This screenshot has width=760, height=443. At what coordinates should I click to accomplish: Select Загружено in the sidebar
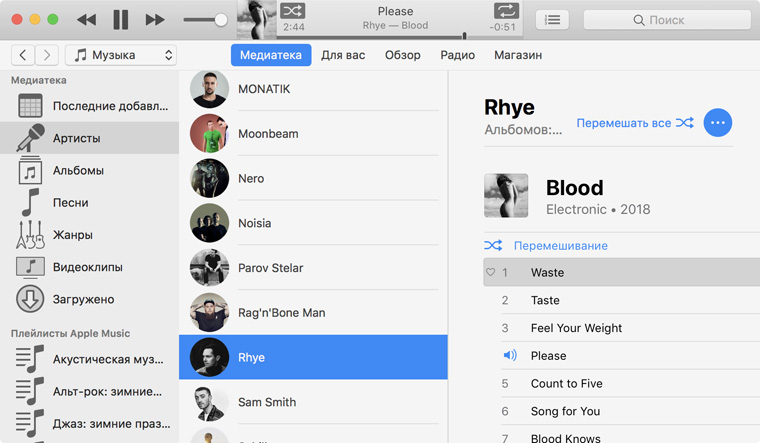point(90,300)
